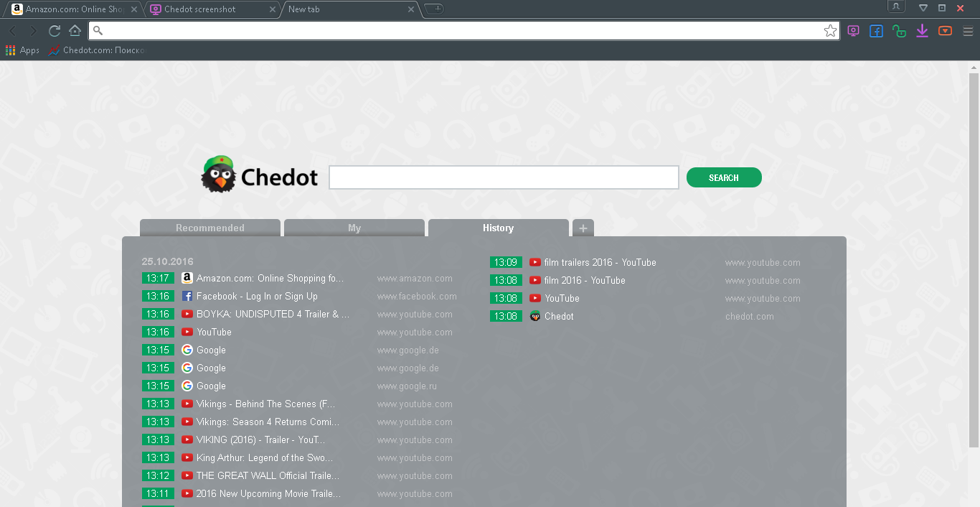Click the orange video downloader icon
The width and height of the screenshot is (980, 507).
coord(945,31)
